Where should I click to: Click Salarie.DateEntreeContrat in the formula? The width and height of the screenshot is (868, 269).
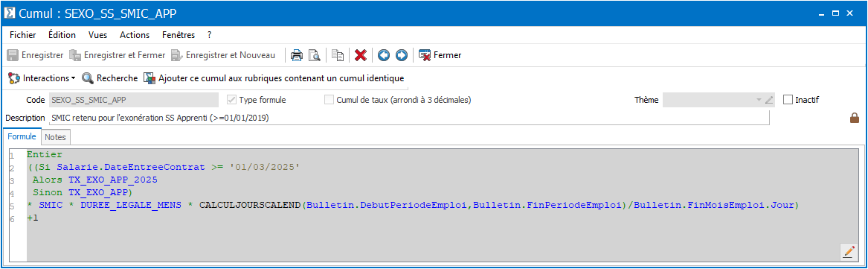pyautogui.click(x=131, y=167)
